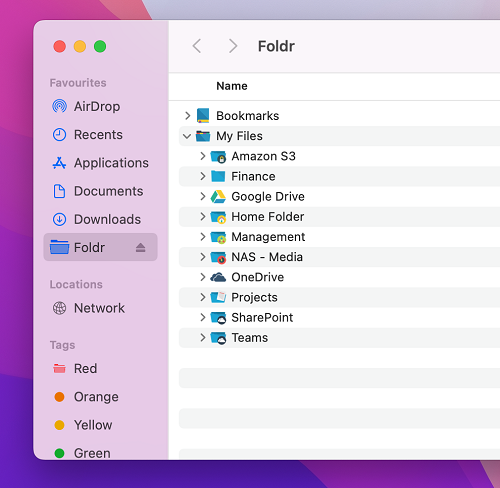Select Network under Locations

[x=89, y=308]
